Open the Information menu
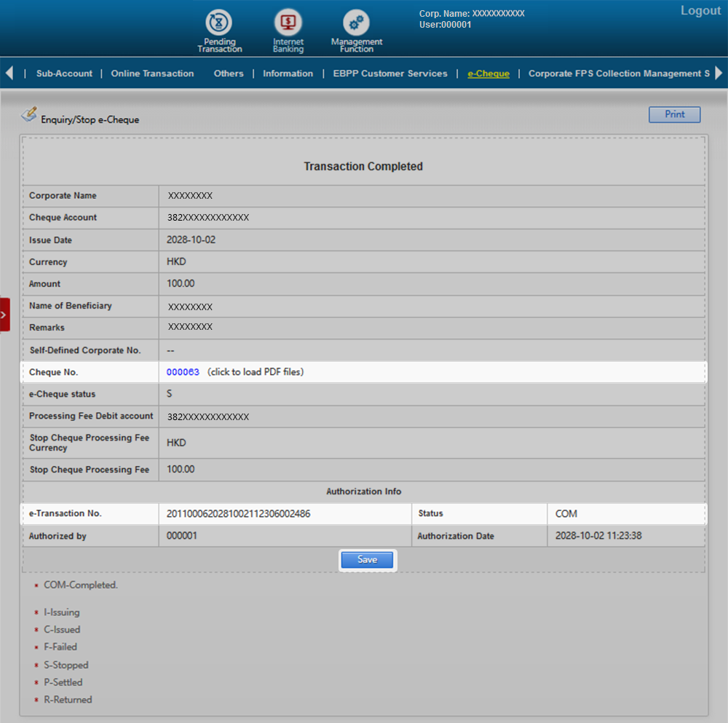Image resolution: width=728 pixels, height=723 pixels. pos(288,74)
